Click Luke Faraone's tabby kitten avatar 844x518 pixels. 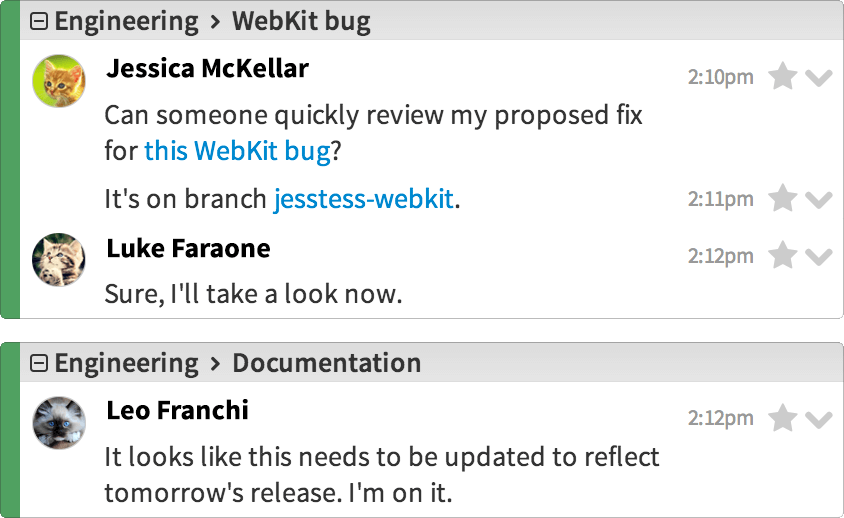[59, 260]
